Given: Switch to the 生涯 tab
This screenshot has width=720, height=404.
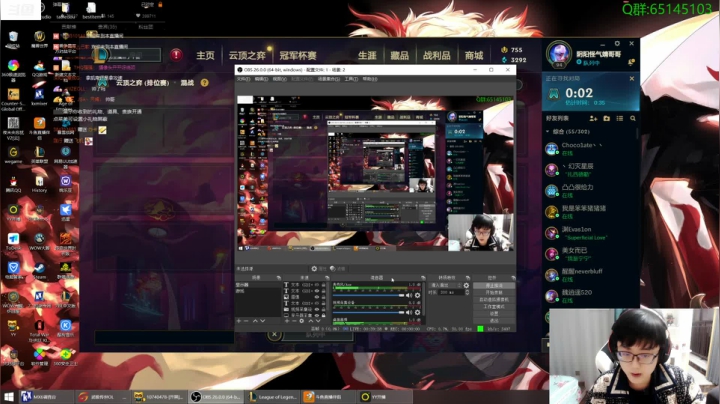Looking at the screenshot, I should click(x=367, y=56).
